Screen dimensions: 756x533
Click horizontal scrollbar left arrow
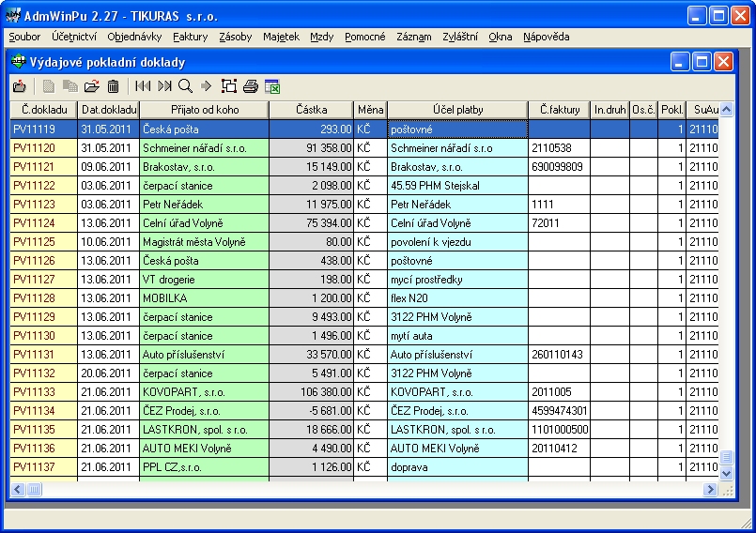click(18, 490)
